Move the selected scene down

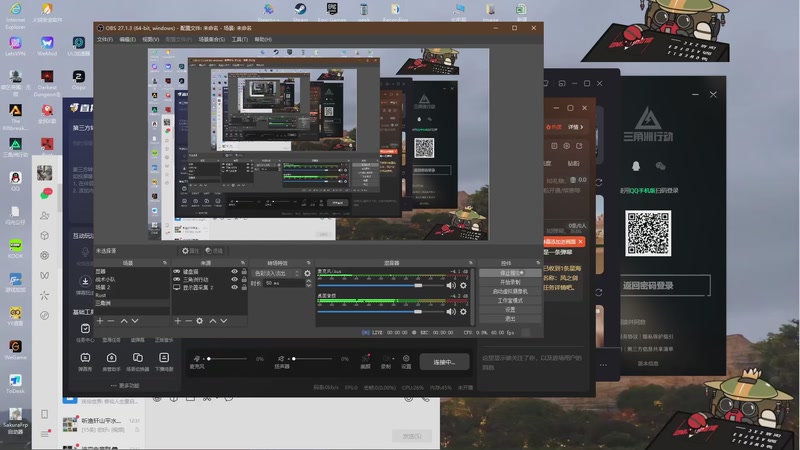point(135,321)
